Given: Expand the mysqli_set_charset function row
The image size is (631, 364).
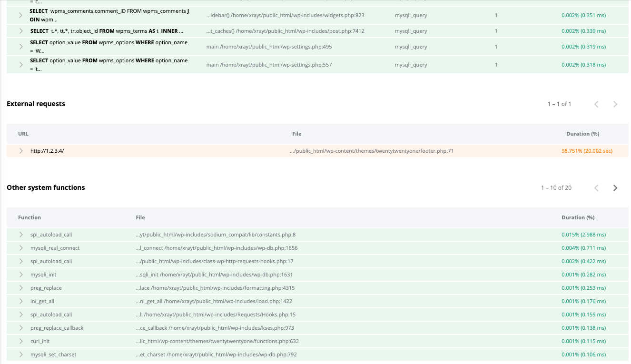Looking at the screenshot, I should tap(20, 354).
